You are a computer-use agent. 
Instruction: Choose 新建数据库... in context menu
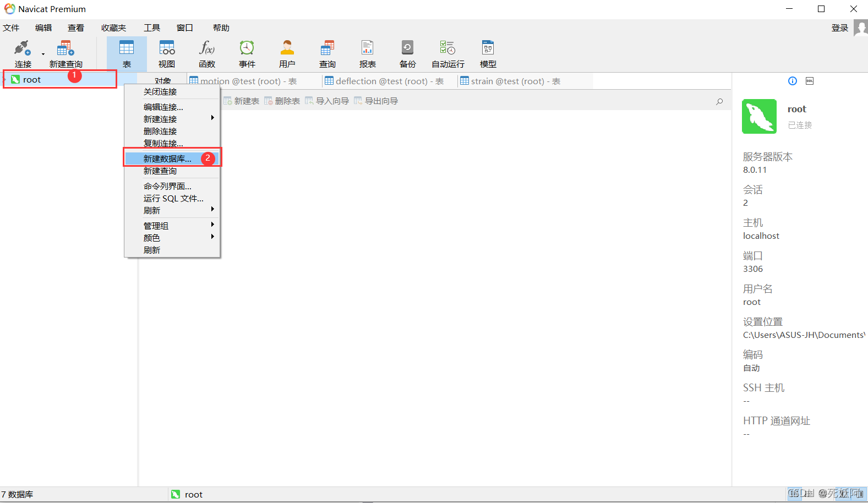pyautogui.click(x=172, y=158)
